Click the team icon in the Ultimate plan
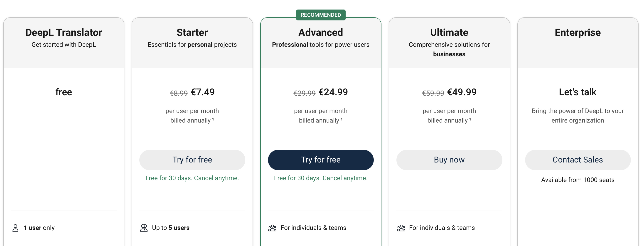The image size is (644, 246). [401, 228]
